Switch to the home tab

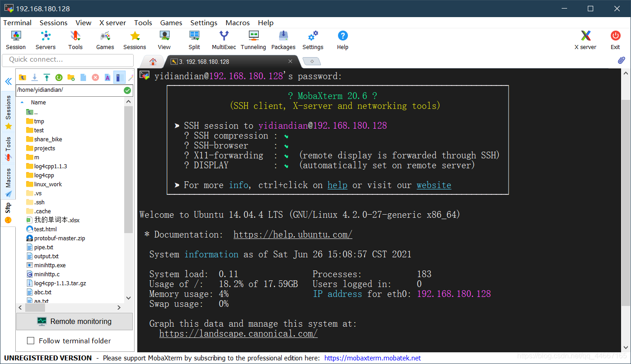pos(153,62)
